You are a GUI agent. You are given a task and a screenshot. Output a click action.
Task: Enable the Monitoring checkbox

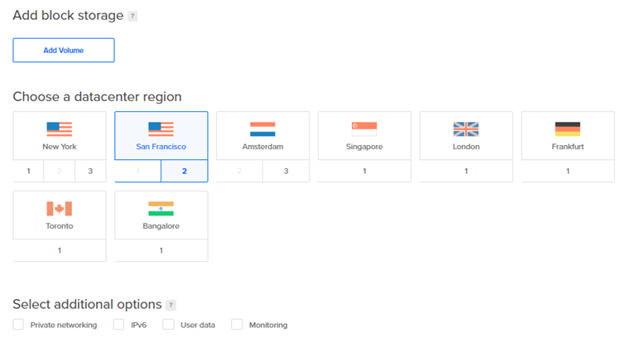coord(237,325)
